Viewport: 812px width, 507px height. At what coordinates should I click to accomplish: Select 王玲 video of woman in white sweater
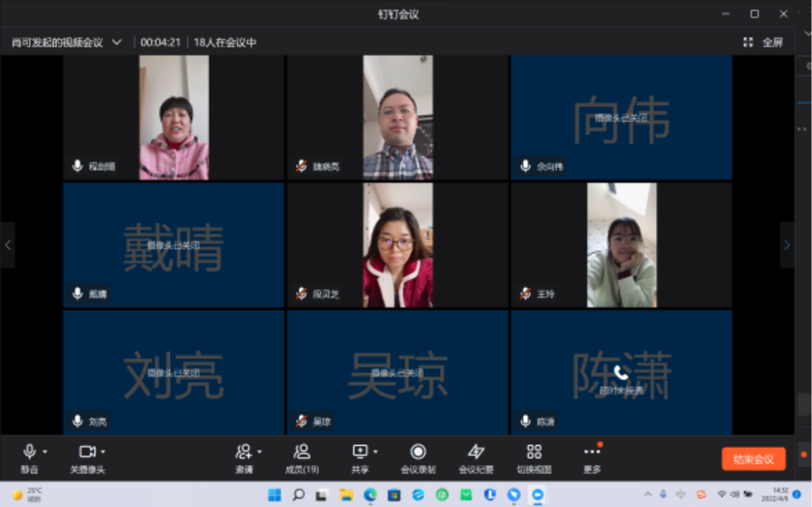click(x=622, y=245)
